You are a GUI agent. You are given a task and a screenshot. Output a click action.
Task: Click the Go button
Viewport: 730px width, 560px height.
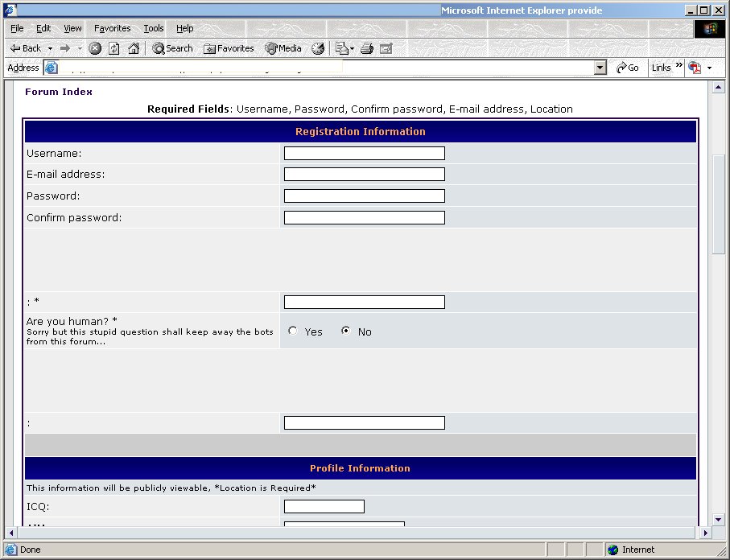point(628,68)
